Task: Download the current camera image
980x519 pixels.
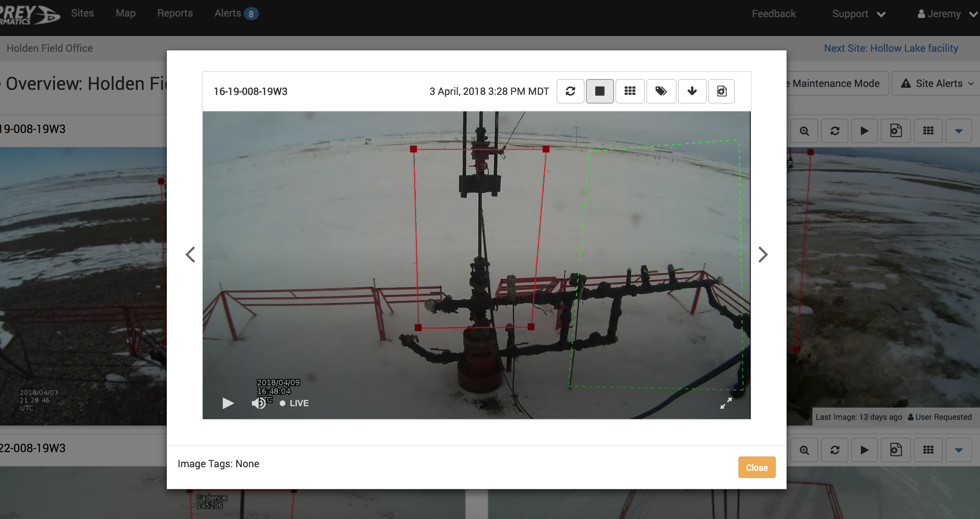Action: click(692, 91)
